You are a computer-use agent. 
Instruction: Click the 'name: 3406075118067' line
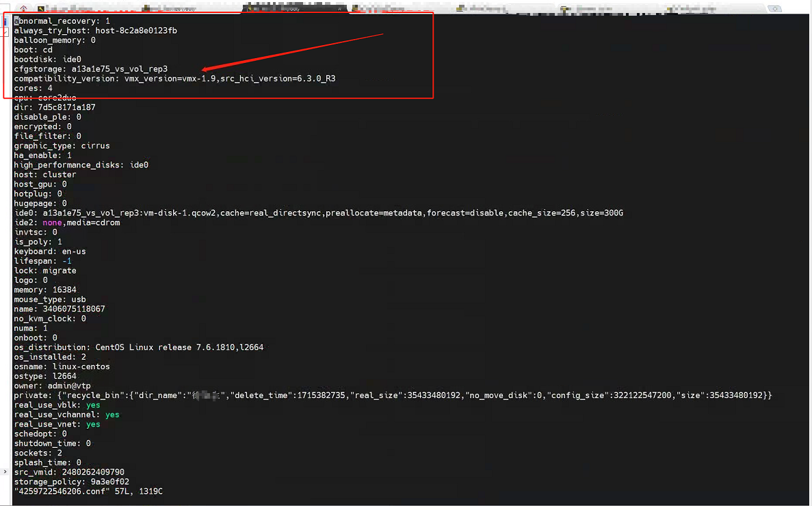(60, 309)
